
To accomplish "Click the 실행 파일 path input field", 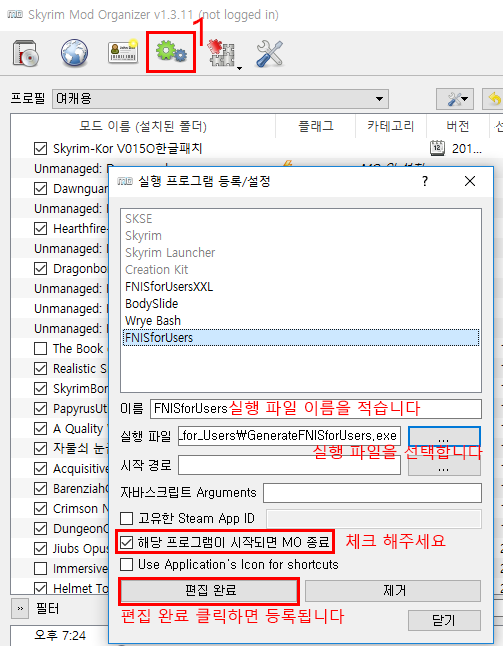I will (x=289, y=436).
